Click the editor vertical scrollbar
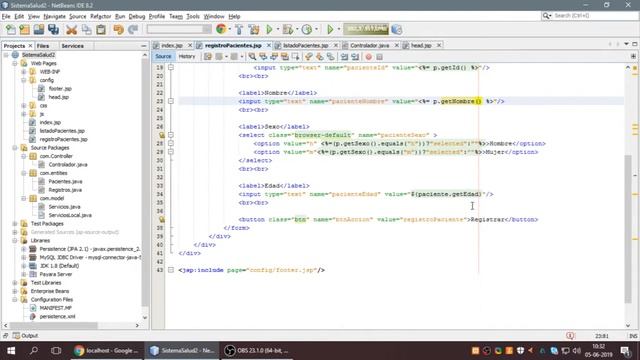This screenshot has height=360, width=640. (x=628, y=229)
